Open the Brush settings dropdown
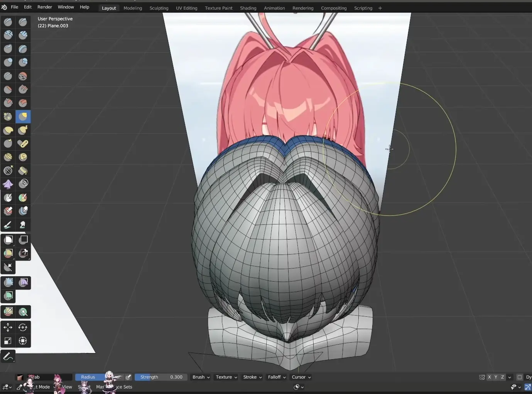 pyautogui.click(x=201, y=377)
